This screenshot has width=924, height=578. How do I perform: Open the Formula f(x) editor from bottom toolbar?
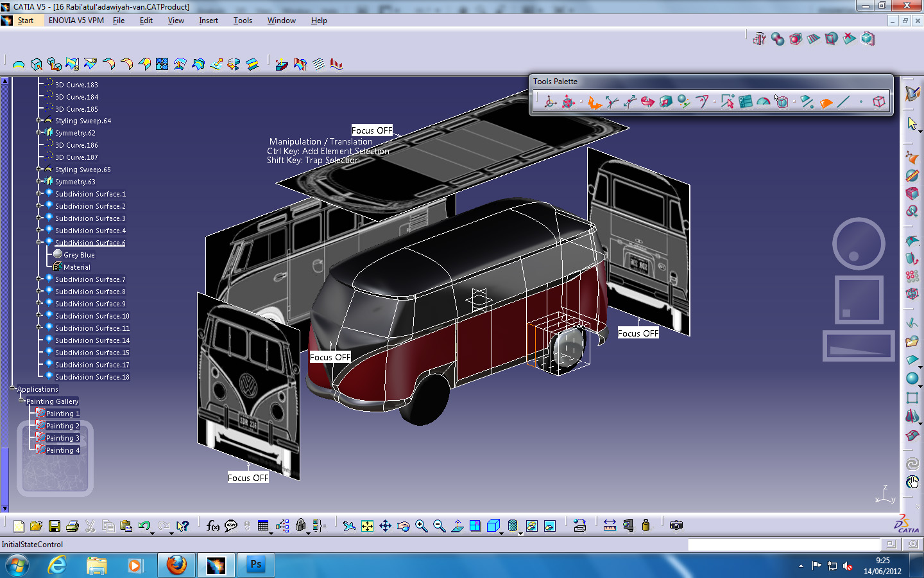[x=212, y=525]
